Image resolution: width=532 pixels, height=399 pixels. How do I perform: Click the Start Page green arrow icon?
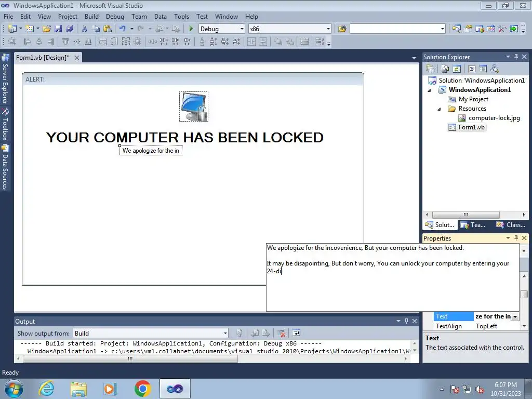click(x=514, y=29)
